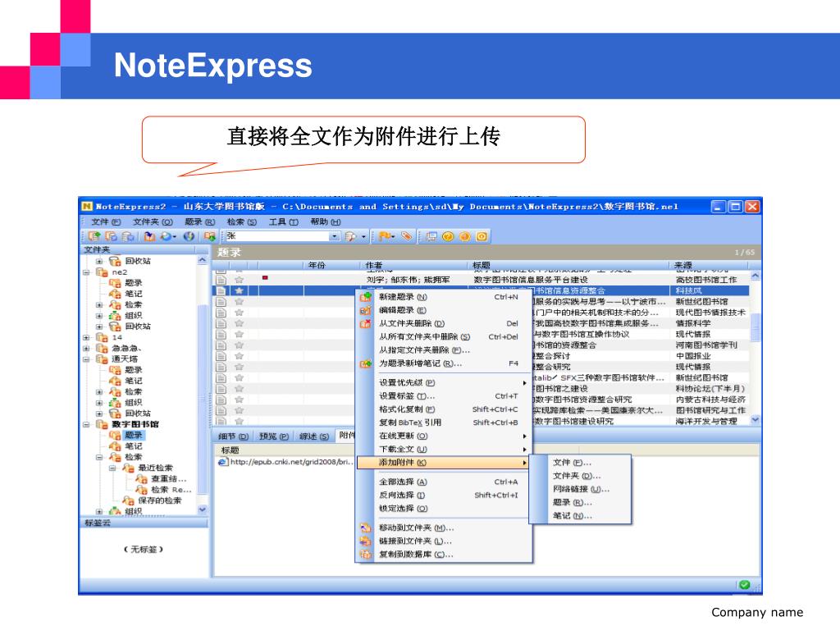Choose 新建题录 (N) in context menu
This screenshot has height=630, width=840.
tap(444, 297)
